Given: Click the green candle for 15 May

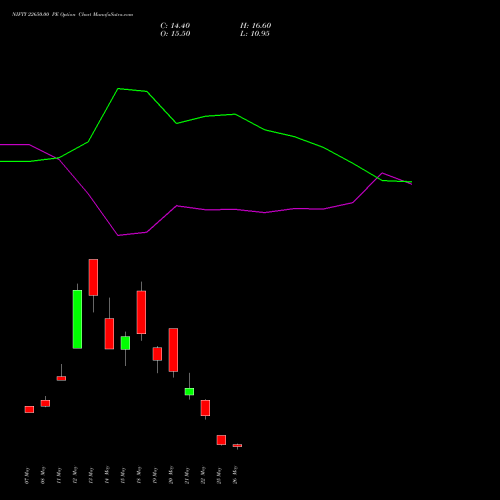Looking at the screenshot, I should [x=125, y=343].
